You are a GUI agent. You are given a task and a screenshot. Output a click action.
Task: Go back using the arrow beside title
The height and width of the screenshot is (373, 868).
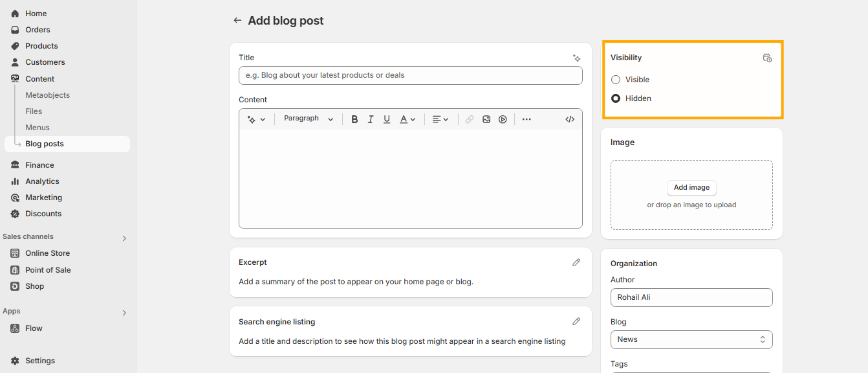coord(237,21)
